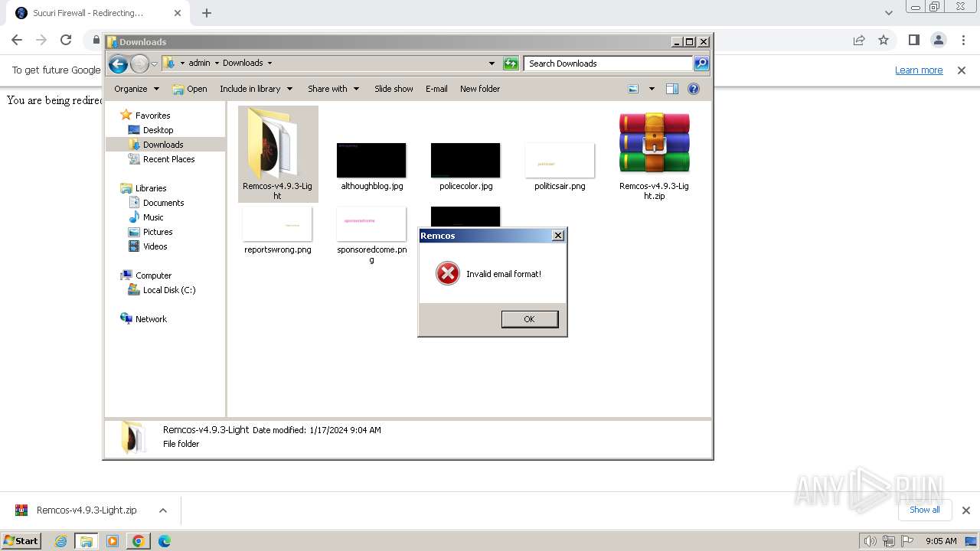
Task: Launch Internet Explorer from taskbar
Action: (x=61, y=541)
